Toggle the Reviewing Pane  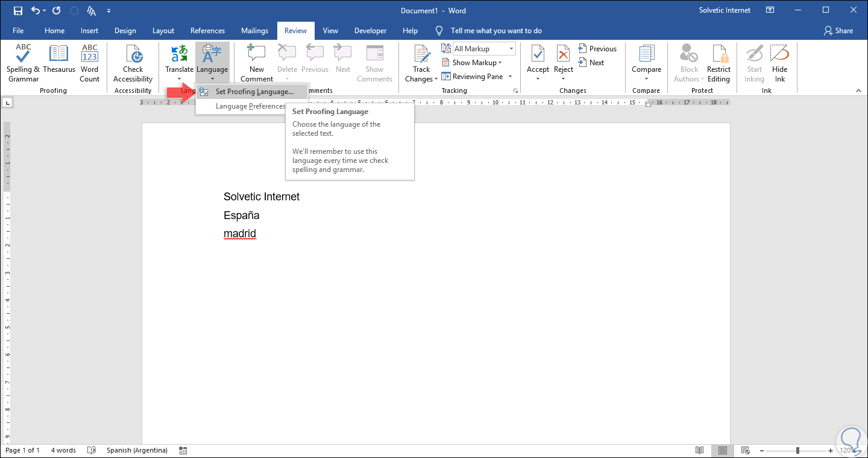point(473,77)
